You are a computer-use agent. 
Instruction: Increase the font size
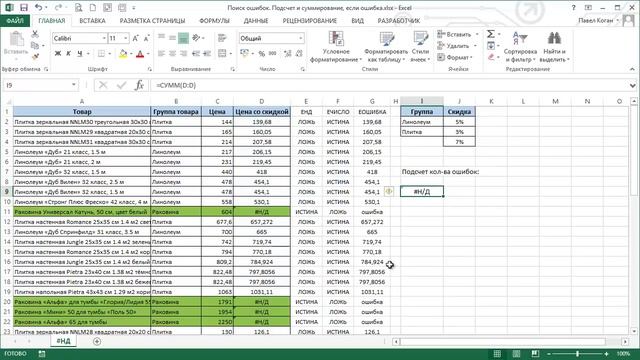pos(136,38)
